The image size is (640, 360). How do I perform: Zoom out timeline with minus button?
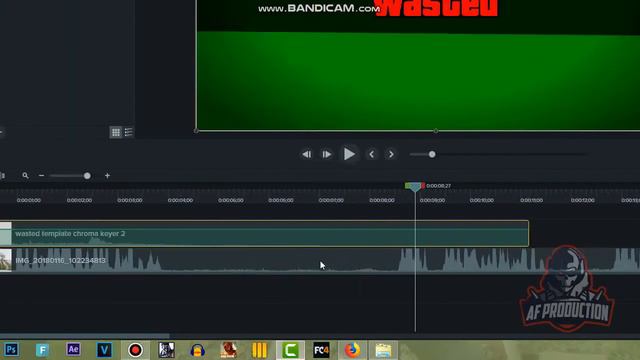tap(41, 176)
